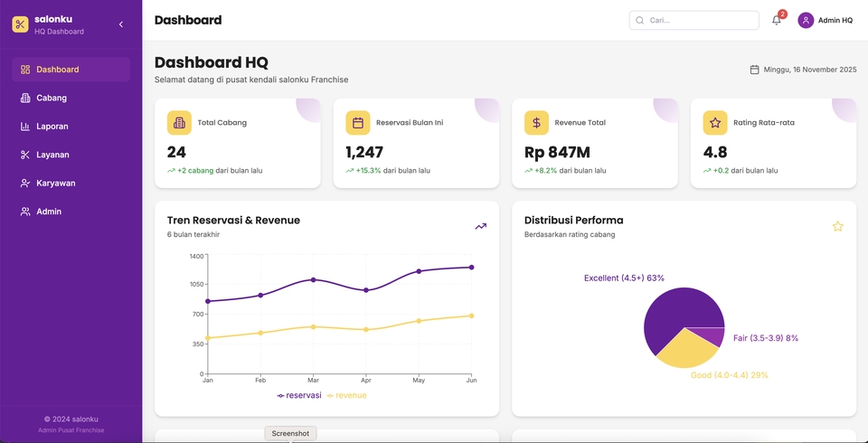868x443 pixels.
Task: Open notifications via the bell icon
Action: [776, 20]
